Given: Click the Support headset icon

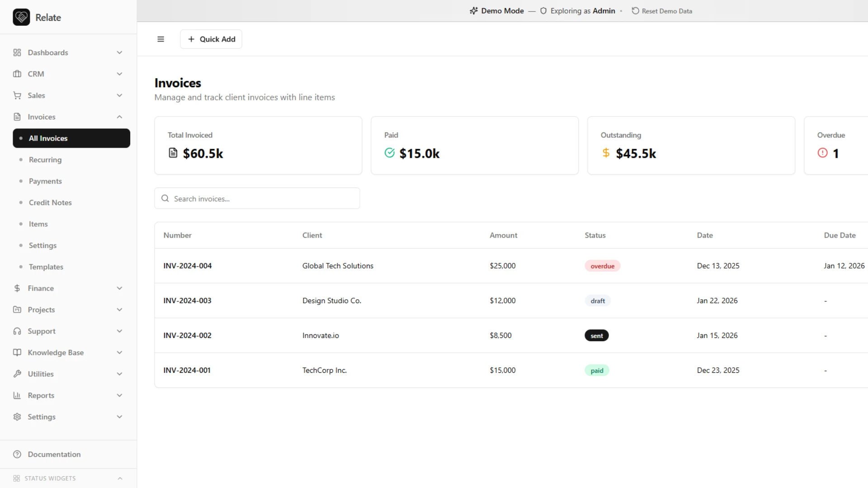Looking at the screenshot, I should 17,331.
